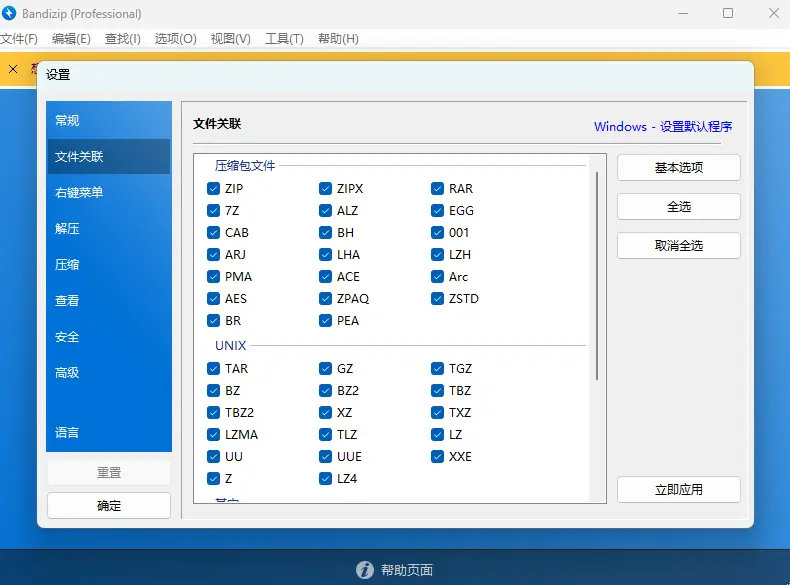The width and height of the screenshot is (790, 585).
Task: Toggle the XXE checkbox
Action: 437,457
